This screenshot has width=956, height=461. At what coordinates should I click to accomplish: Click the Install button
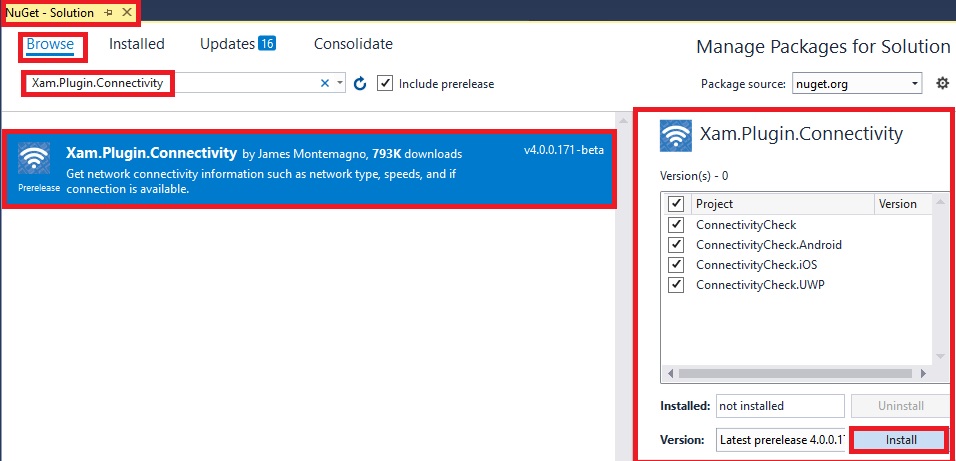pyautogui.click(x=901, y=440)
